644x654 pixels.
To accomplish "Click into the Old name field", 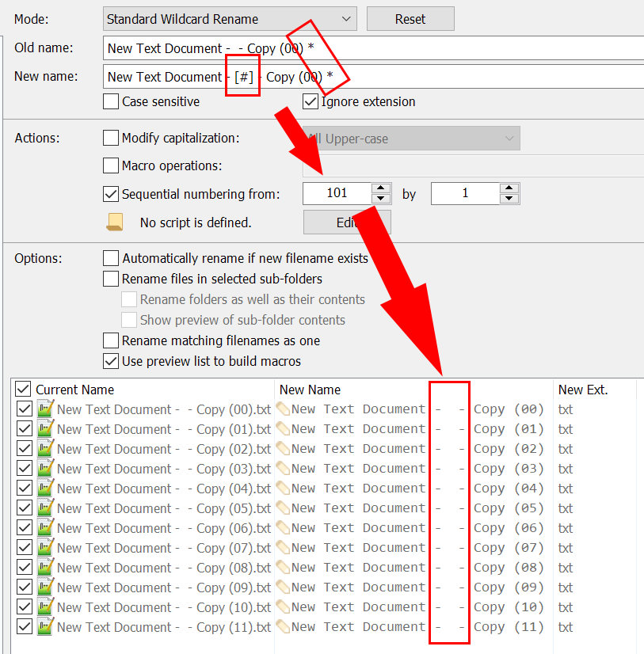I will click(374, 48).
